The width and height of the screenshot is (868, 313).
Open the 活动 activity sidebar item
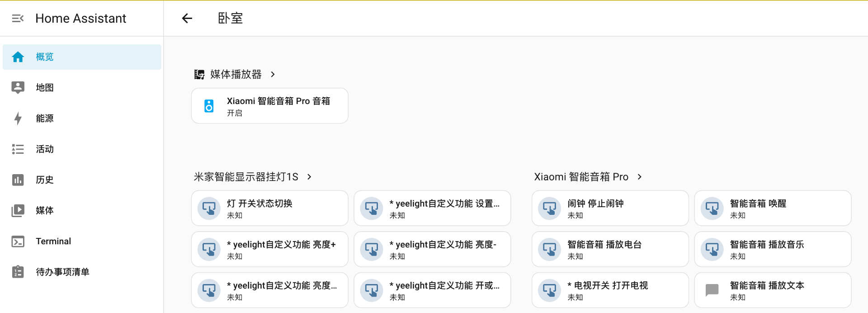tap(82, 149)
